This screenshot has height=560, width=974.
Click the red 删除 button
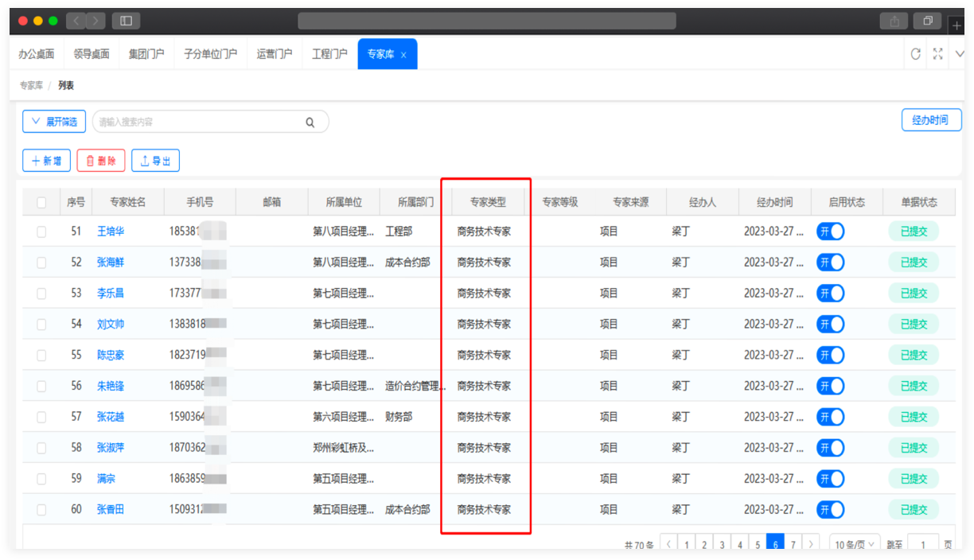(x=101, y=161)
